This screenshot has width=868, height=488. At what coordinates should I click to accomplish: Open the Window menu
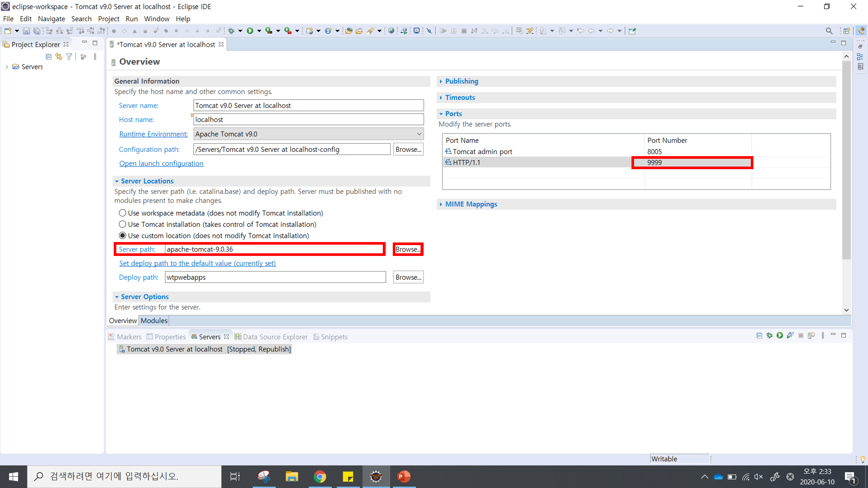point(157,19)
